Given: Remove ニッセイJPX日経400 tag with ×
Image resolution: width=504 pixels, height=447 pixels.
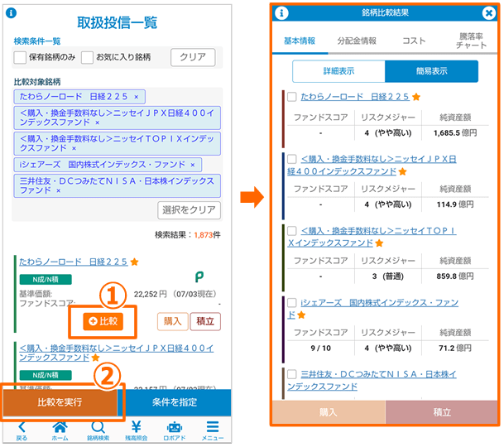Looking at the screenshot, I should click(98, 123).
